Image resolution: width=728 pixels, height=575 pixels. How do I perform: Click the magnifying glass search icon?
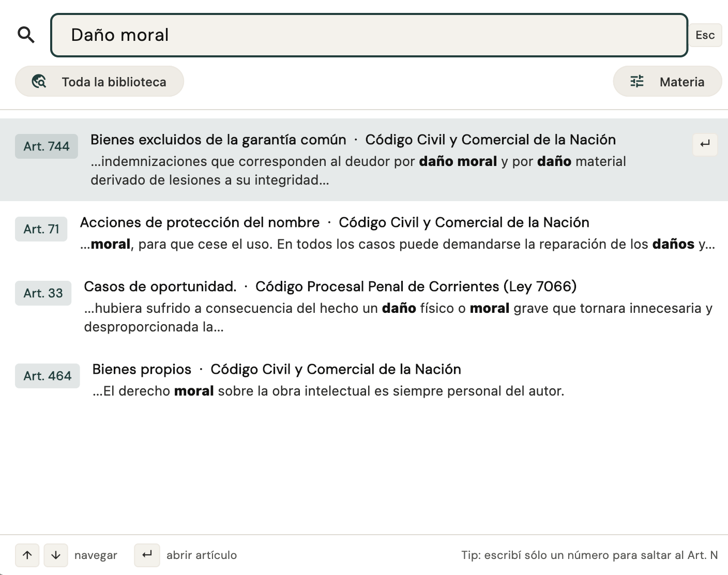pyautogui.click(x=26, y=35)
